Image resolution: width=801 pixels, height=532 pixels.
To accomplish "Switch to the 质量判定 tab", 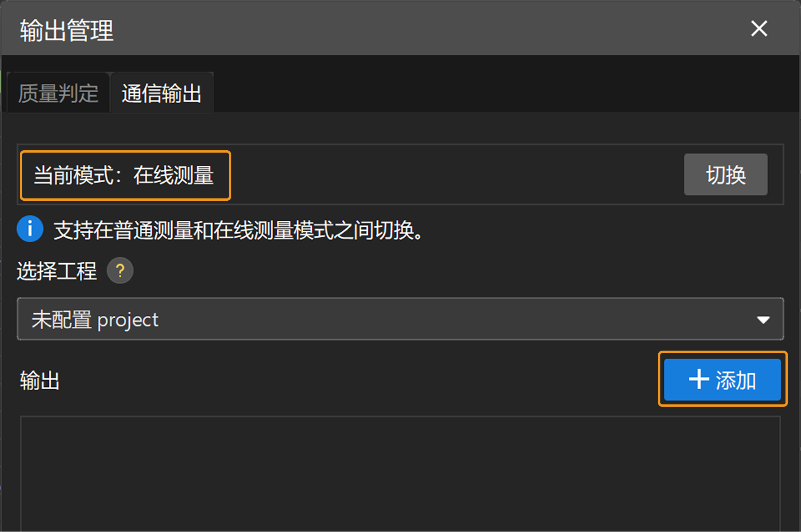I will tap(58, 92).
